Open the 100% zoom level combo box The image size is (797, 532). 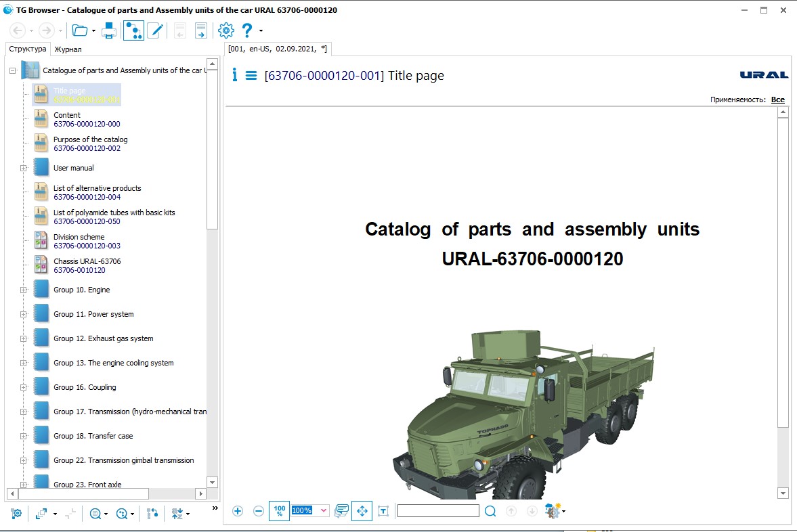(x=309, y=510)
